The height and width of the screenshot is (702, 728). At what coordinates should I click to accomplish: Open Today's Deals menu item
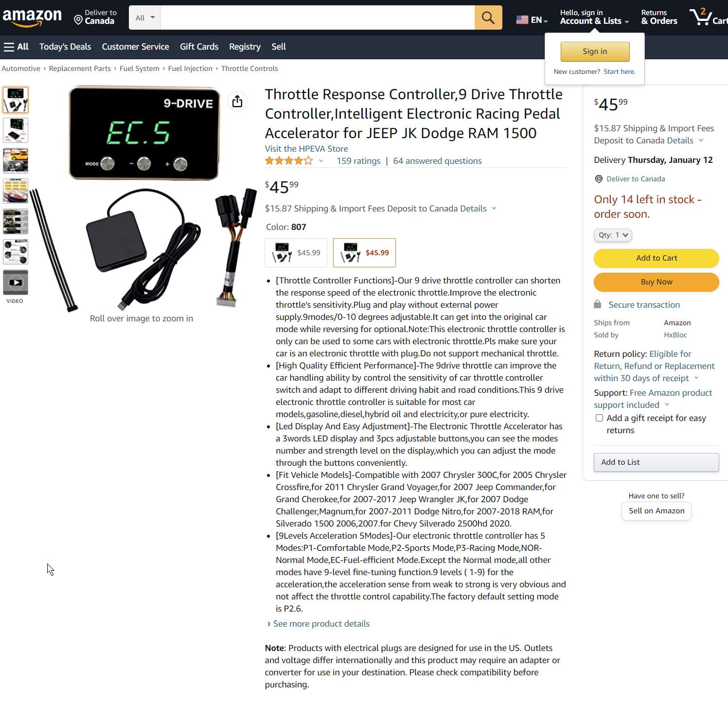pyautogui.click(x=65, y=47)
